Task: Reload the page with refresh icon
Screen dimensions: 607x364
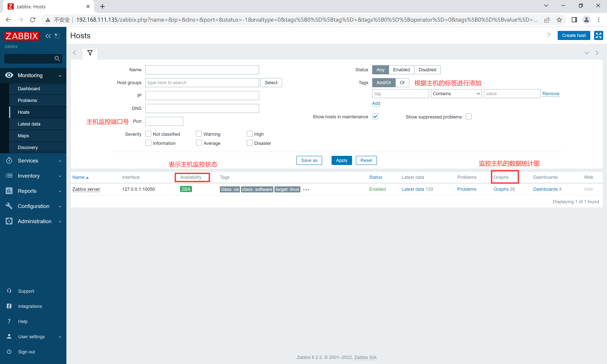Action: (x=33, y=20)
